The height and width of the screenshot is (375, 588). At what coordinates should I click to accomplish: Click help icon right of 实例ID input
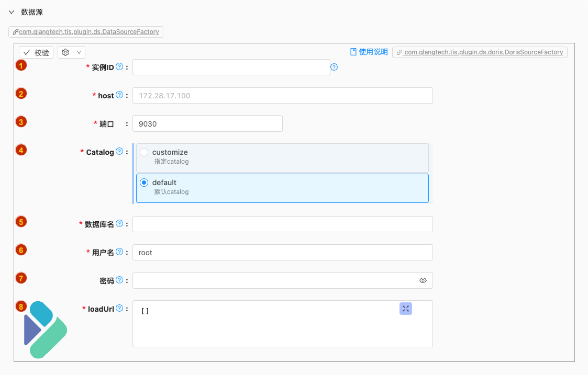[x=334, y=67]
